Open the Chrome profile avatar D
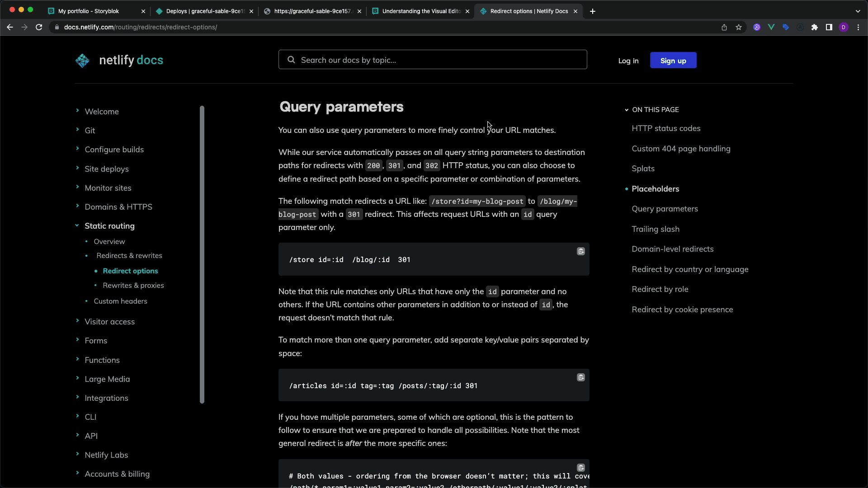 (844, 27)
